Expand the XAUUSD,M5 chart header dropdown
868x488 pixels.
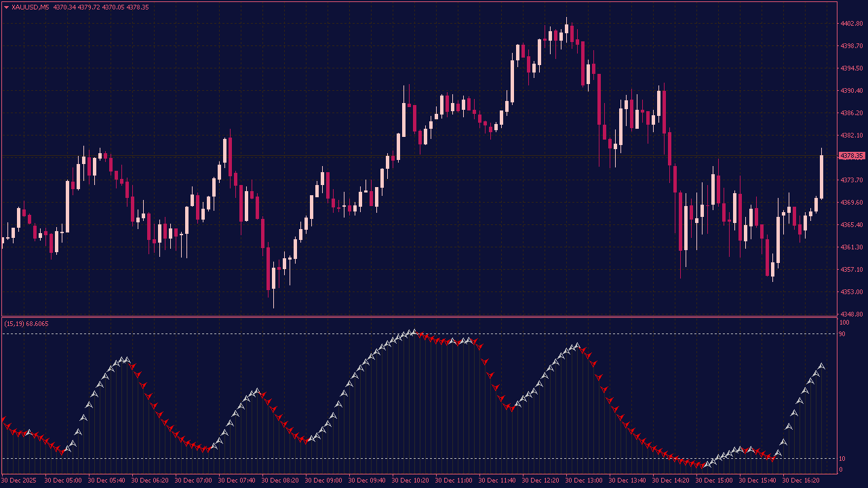point(5,6)
